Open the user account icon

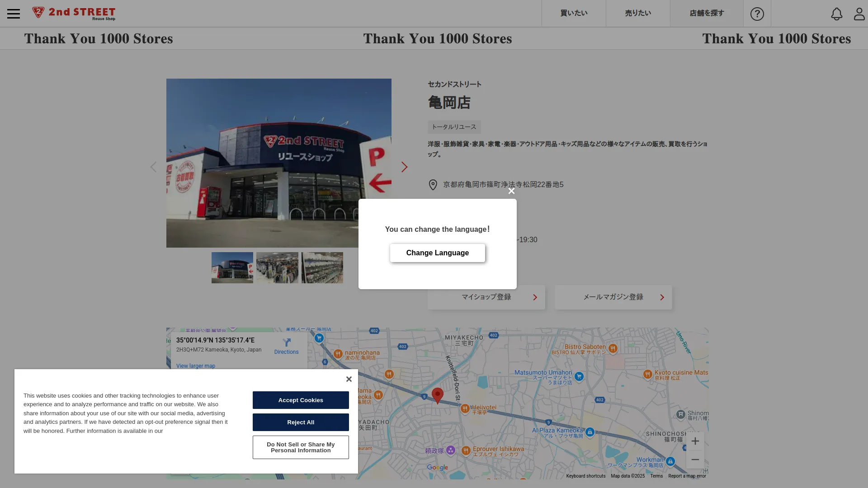(x=859, y=14)
